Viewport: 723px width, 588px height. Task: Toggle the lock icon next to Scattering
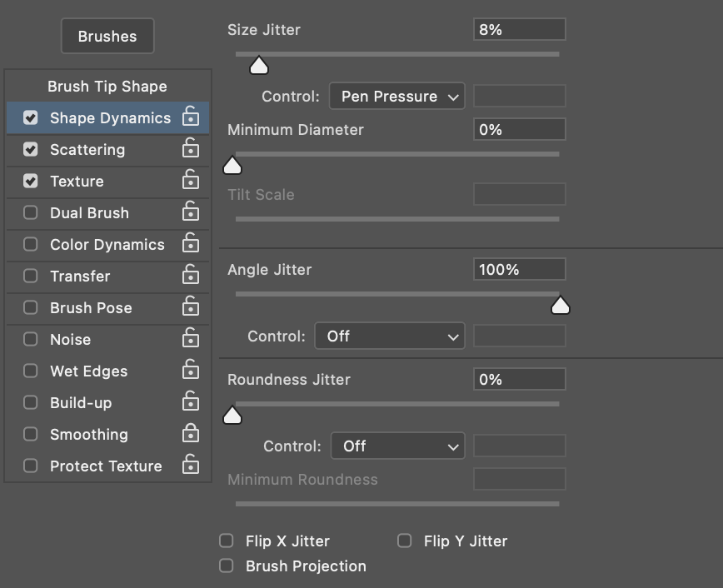click(x=191, y=147)
